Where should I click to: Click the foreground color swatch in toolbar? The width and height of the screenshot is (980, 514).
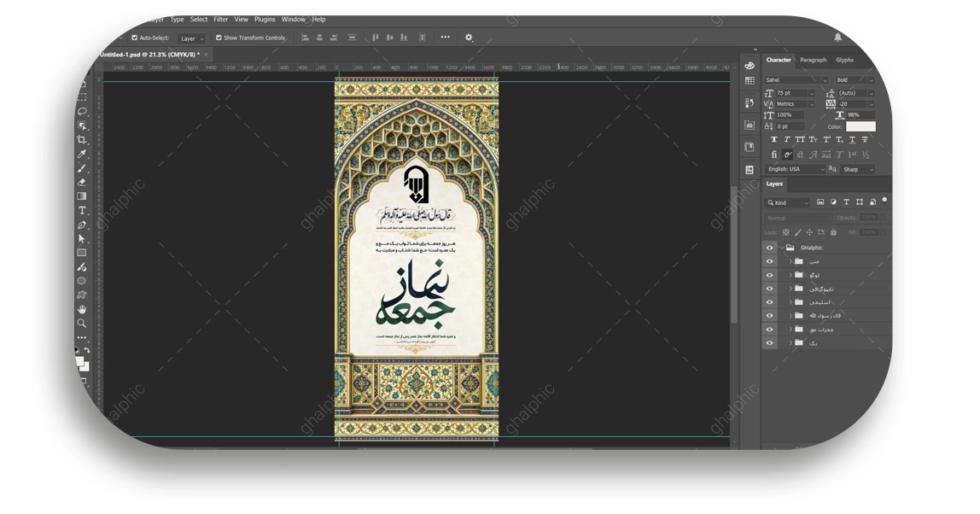79,361
